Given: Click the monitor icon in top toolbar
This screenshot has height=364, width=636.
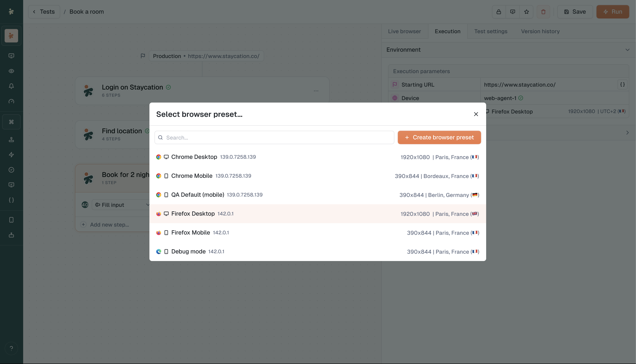Looking at the screenshot, I should (512, 12).
